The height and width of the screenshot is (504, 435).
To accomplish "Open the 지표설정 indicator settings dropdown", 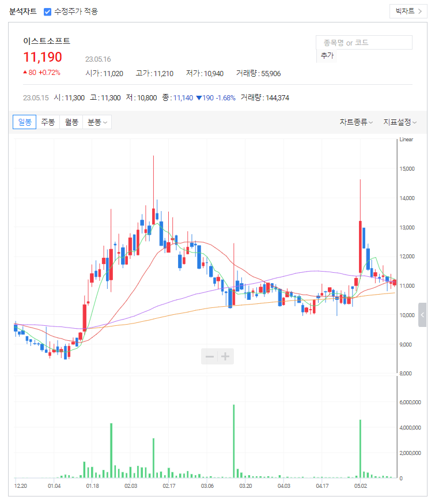I will [400, 122].
